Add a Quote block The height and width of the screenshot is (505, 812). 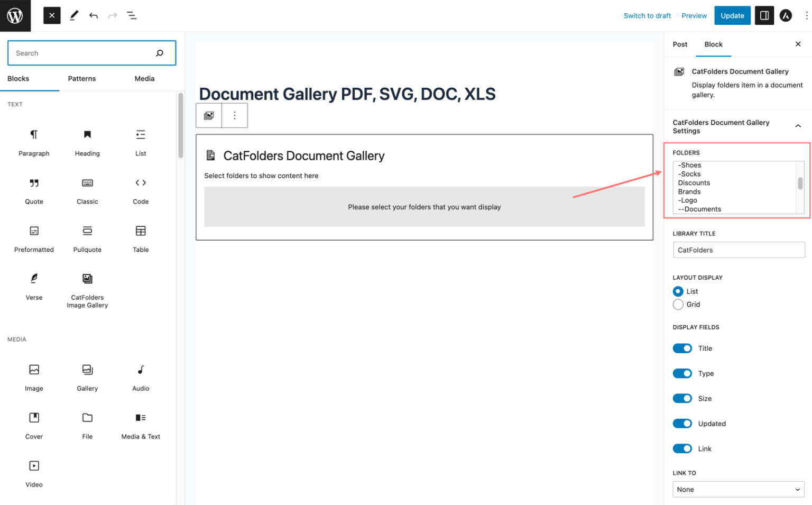(34, 182)
